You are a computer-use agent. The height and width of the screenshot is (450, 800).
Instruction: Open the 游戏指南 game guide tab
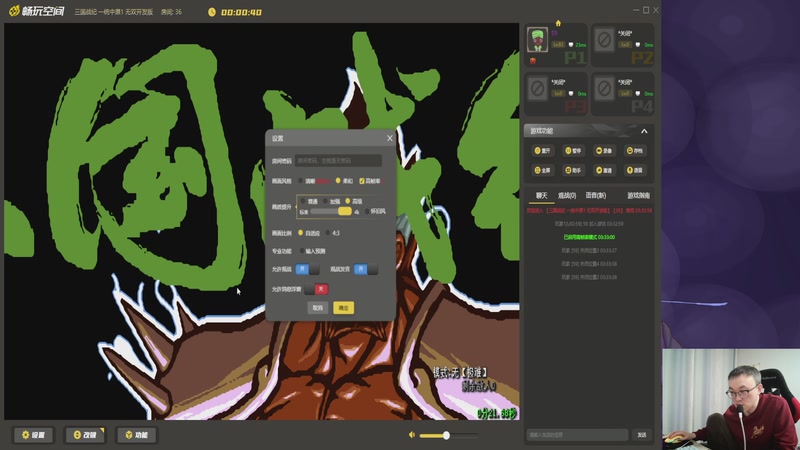(638, 195)
